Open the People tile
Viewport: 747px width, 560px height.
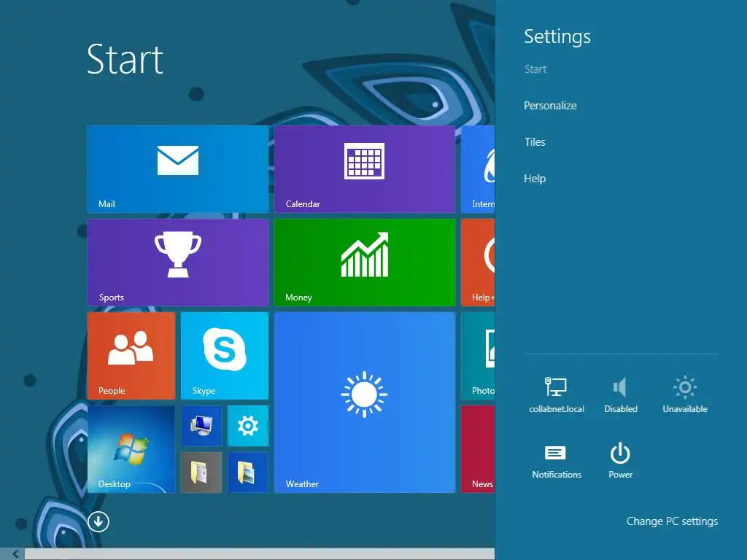coord(131,355)
